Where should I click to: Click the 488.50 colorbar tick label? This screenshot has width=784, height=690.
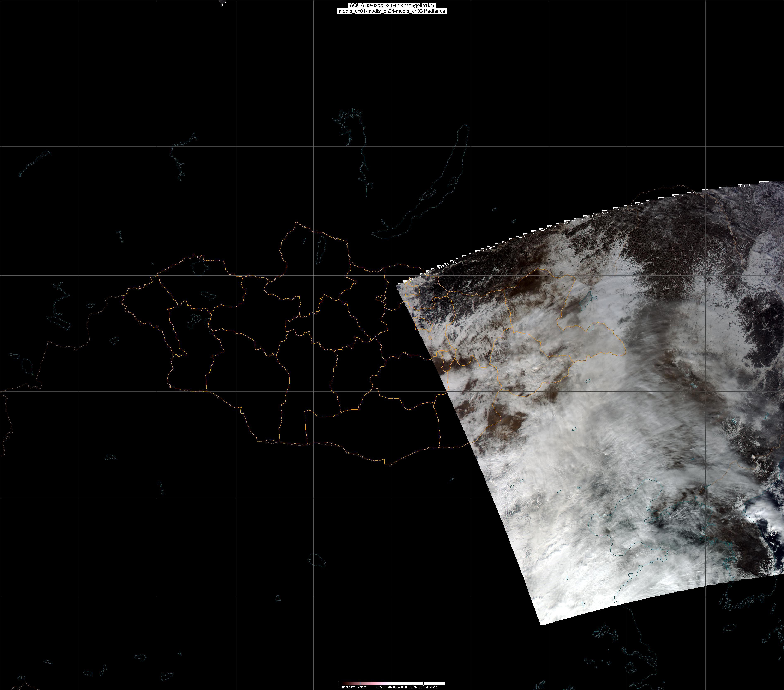click(x=402, y=687)
